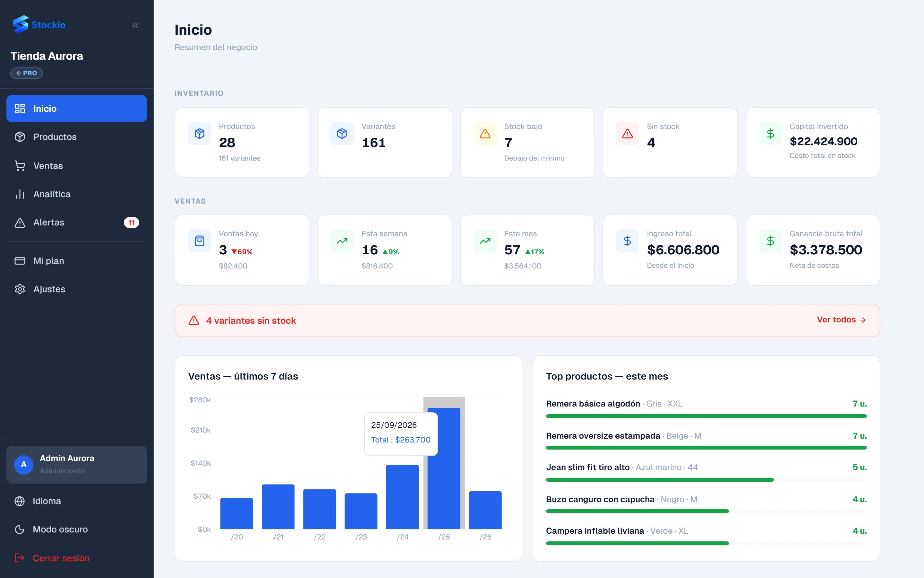
Task: Select 'Campera inflable liviana' product row
Action: (x=706, y=536)
